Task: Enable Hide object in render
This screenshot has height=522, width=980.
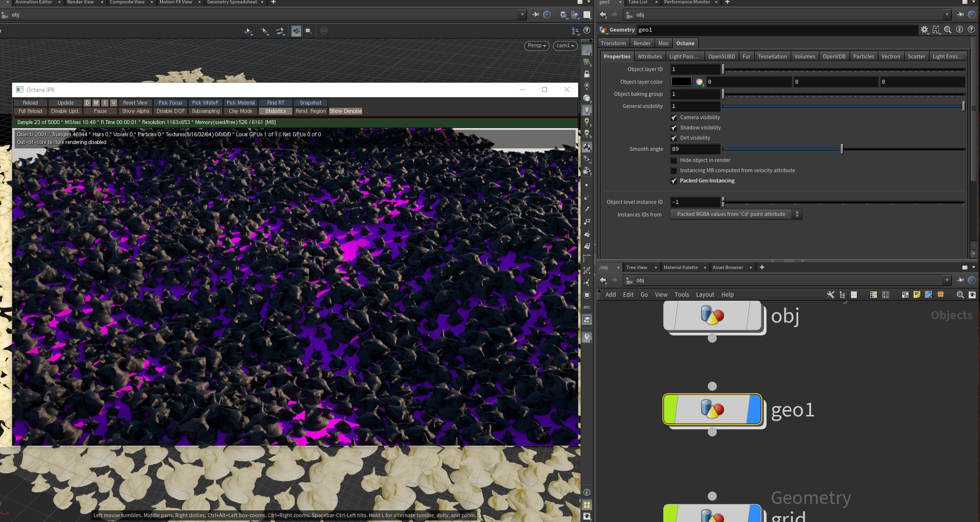Action: point(674,161)
